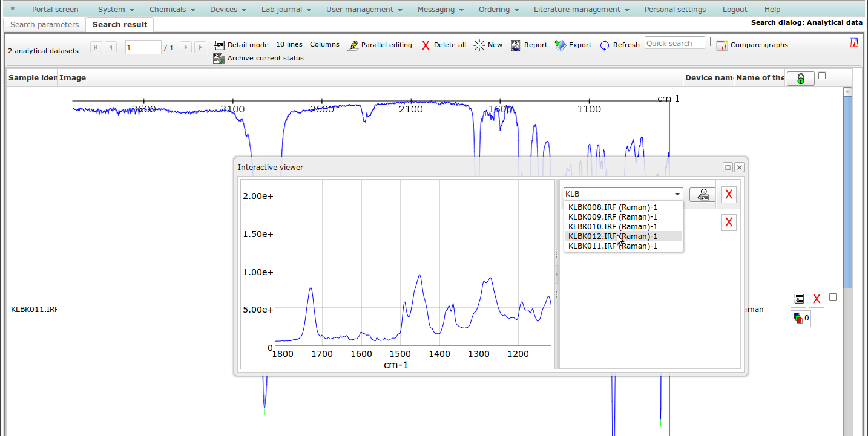This screenshot has width=868, height=436.
Task: Click the Parallel editing pencil icon
Action: (x=353, y=45)
